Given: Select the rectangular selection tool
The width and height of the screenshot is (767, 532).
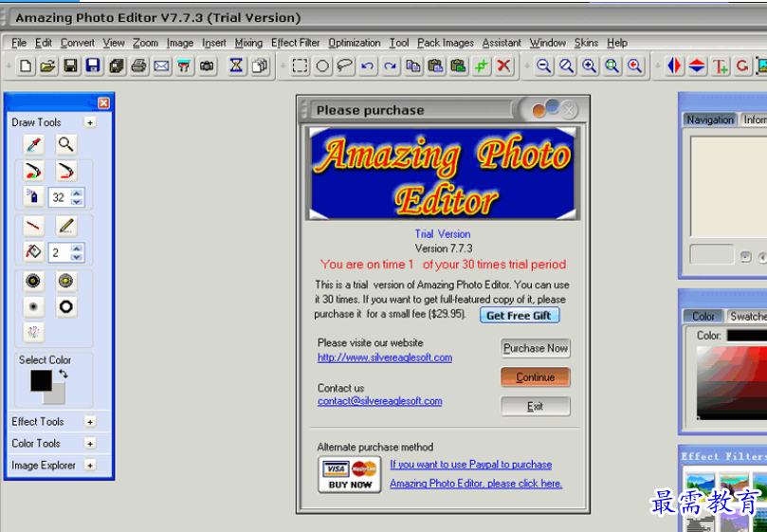Looking at the screenshot, I should 300,65.
